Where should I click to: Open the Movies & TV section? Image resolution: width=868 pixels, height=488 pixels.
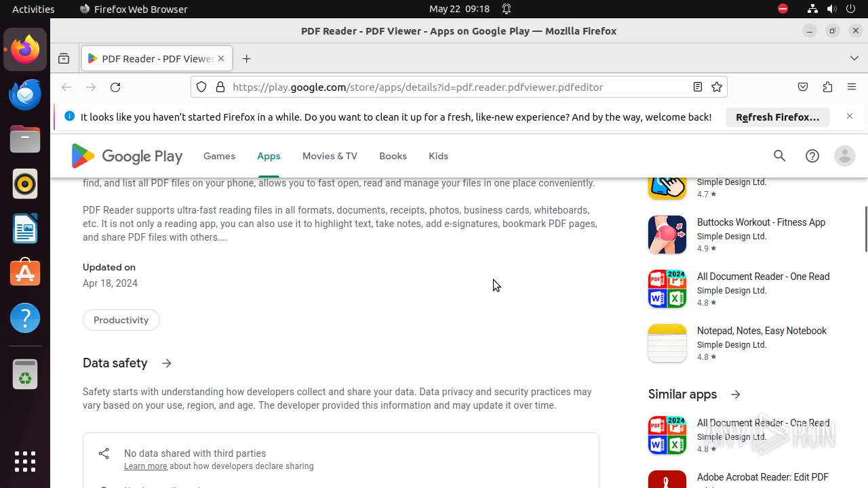(x=330, y=156)
